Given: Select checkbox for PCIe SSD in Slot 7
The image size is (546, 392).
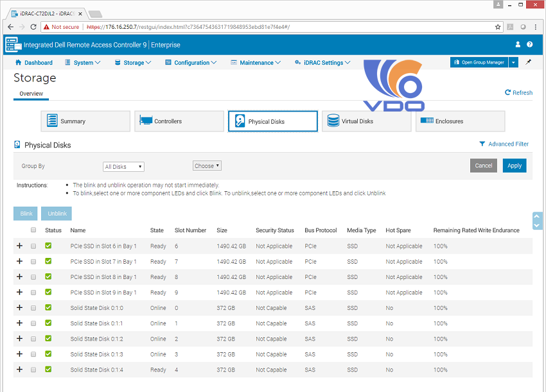Looking at the screenshot, I should 33,262.
